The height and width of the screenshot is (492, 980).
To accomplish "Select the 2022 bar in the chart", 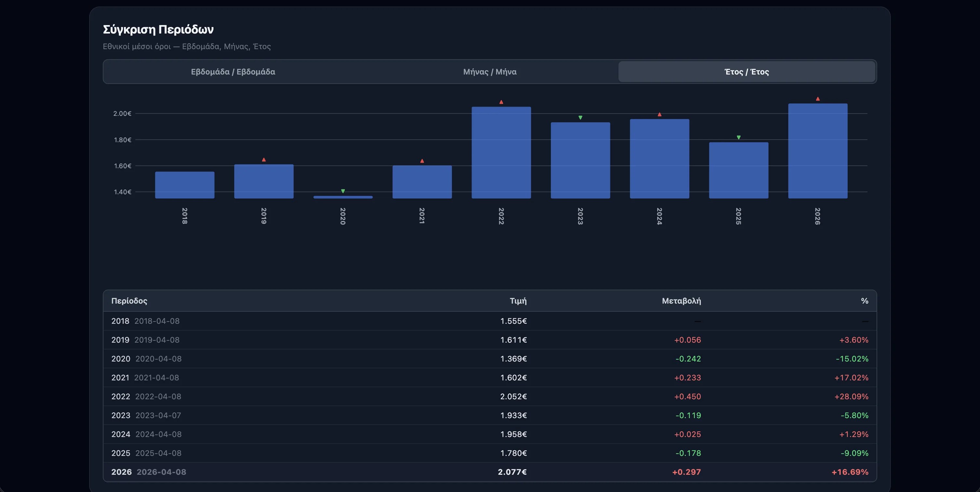I will click(x=501, y=152).
